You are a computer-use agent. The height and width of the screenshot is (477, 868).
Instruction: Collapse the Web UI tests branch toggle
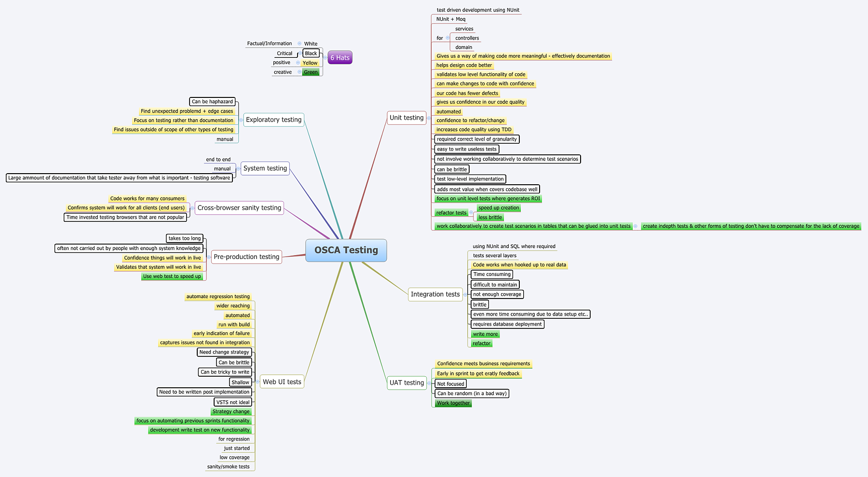click(x=258, y=382)
